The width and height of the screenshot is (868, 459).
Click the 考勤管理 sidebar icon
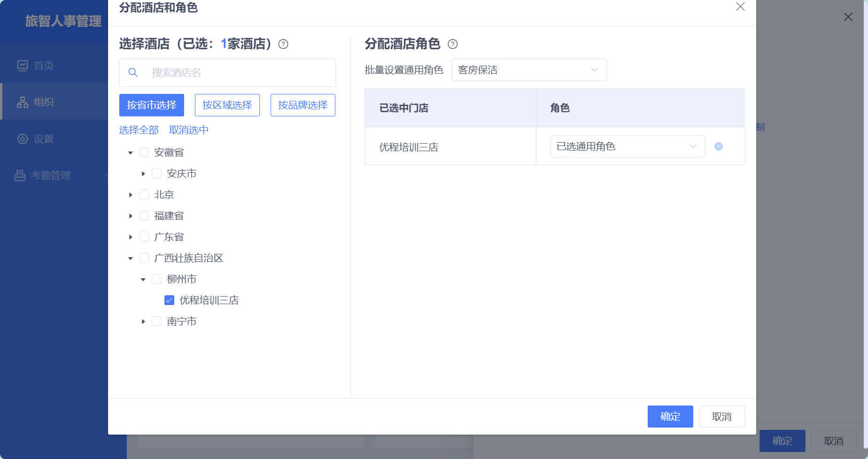pyautogui.click(x=20, y=175)
